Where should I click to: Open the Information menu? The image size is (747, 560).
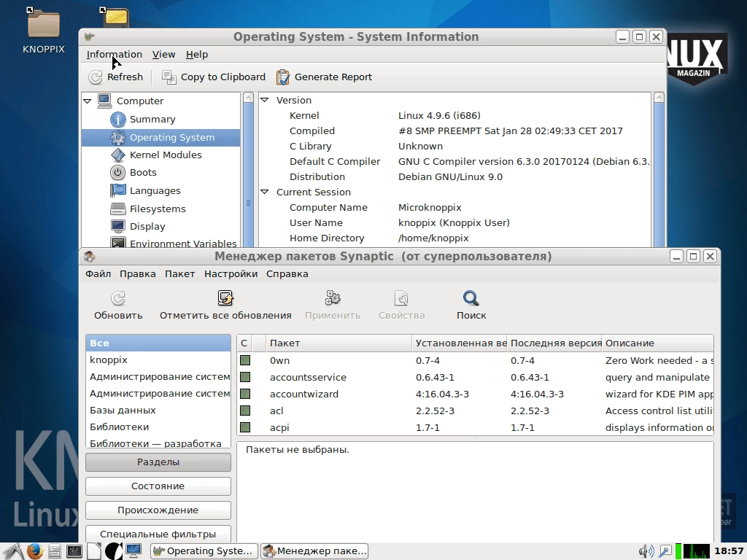click(115, 54)
